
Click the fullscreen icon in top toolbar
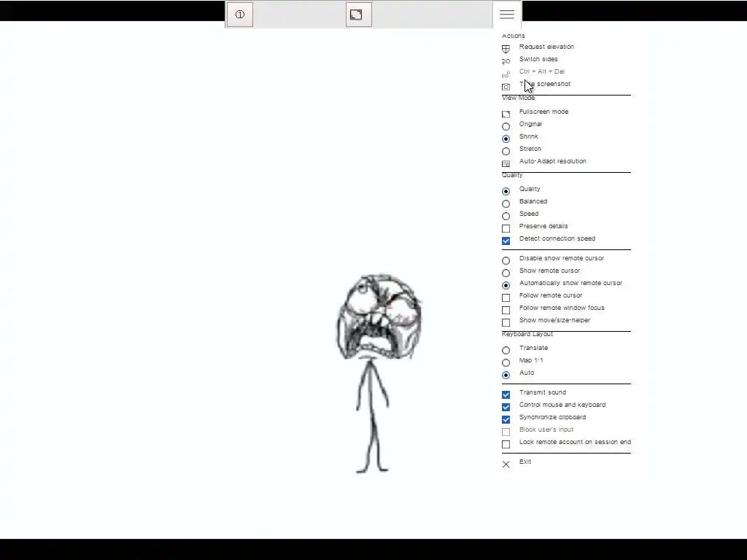358,15
